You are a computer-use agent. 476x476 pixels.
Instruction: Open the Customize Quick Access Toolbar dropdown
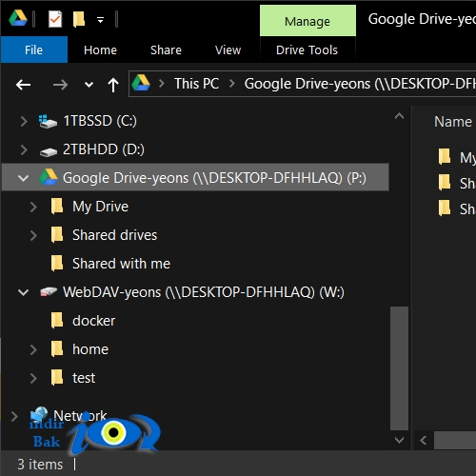point(100,20)
